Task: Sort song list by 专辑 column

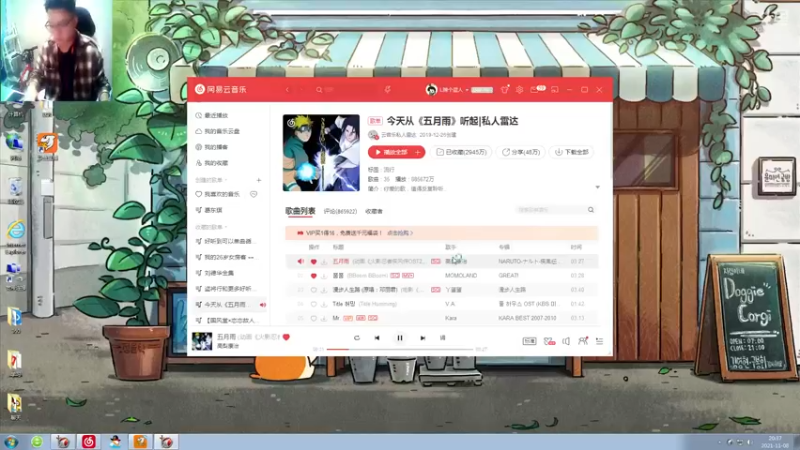Action: [504, 247]
